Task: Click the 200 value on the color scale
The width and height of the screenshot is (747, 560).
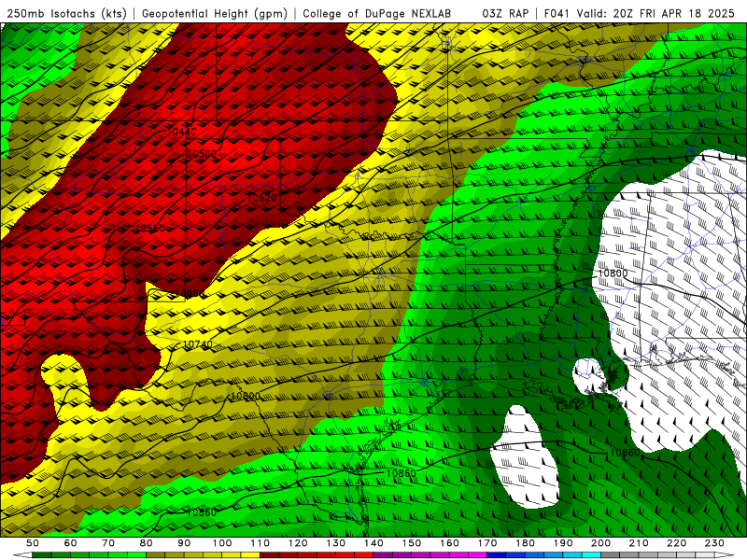Action: (600, 543)
